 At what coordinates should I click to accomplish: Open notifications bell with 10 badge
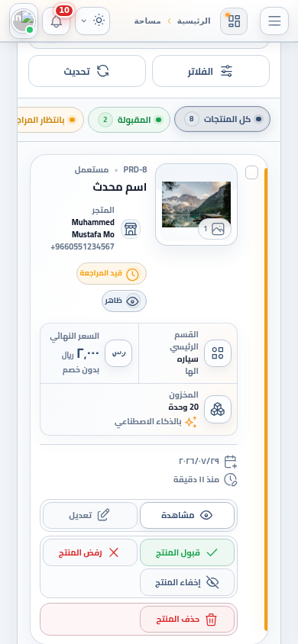click(x=57, y=21)
